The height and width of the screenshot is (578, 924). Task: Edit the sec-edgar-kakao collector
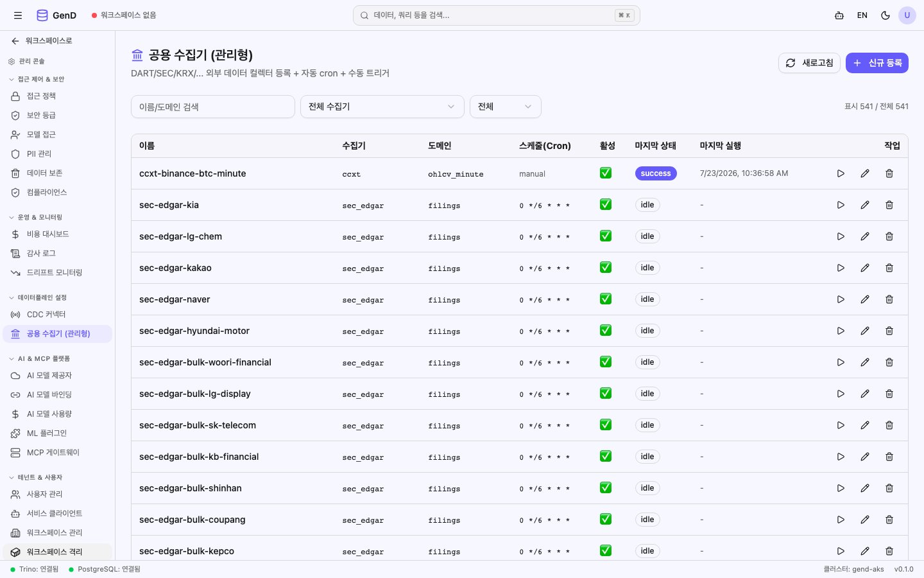[865, 268]
